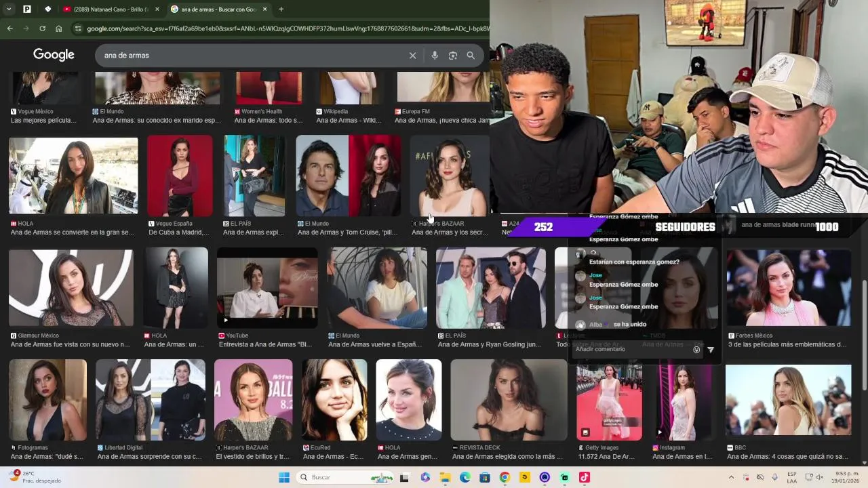The height and width of the screenshot is (488, 868).
Task: Open File Explorer from the taskbar
Action: (x=445, y=477)
